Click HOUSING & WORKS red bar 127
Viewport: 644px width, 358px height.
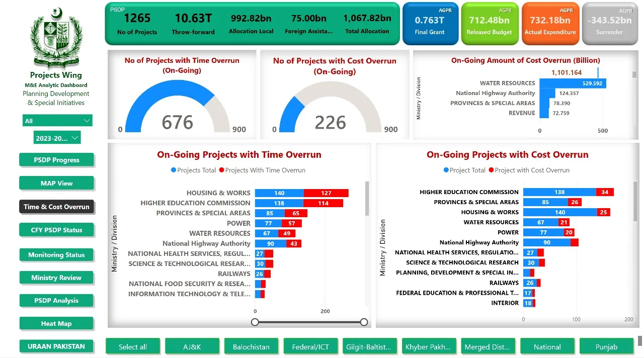(x=326, y=193)
